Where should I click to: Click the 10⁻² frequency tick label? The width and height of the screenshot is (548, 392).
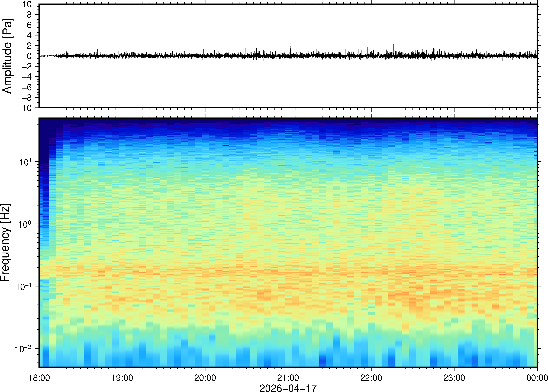pyautogui.click(x=23, y=349)
